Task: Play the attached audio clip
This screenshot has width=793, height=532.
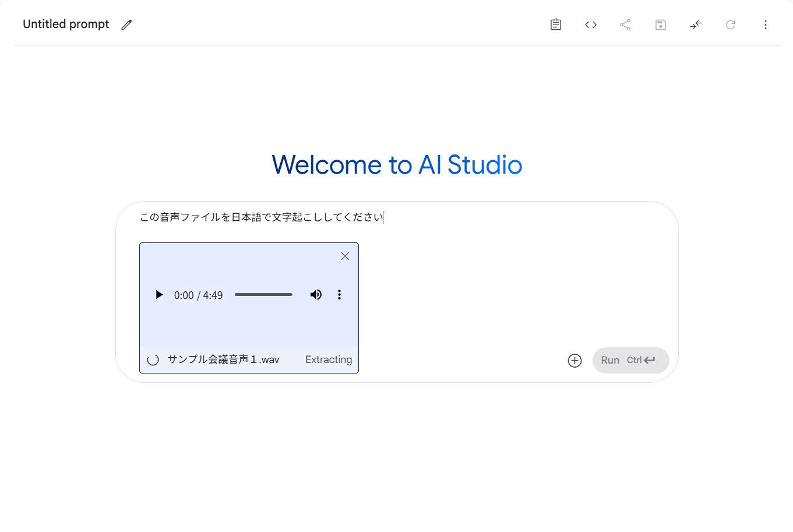Action: coord(159,295)
